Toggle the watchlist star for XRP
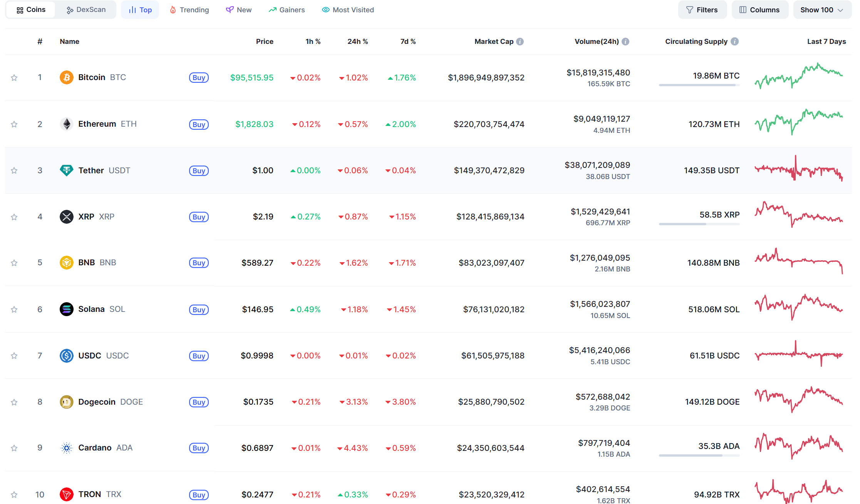 pos(14,217)
